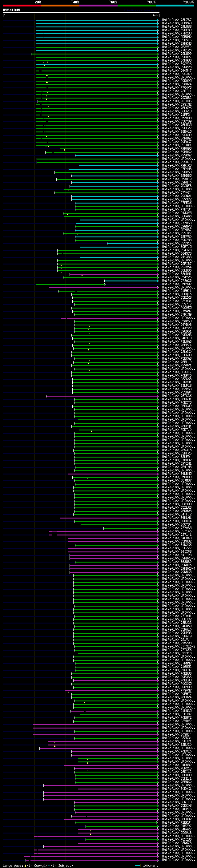Click the UniRef100_Q5AP53 label

176,321
